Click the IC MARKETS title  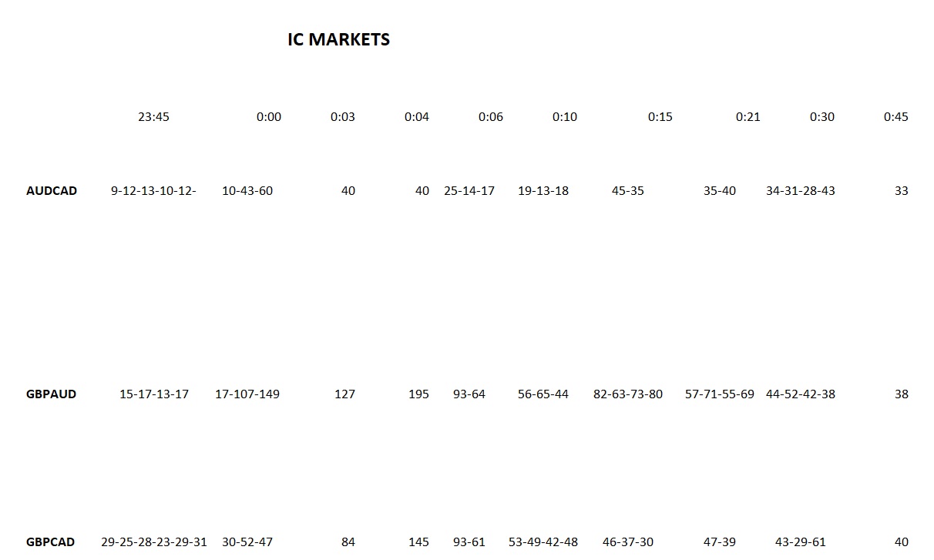pyautogui.click(x=339, y=39)
